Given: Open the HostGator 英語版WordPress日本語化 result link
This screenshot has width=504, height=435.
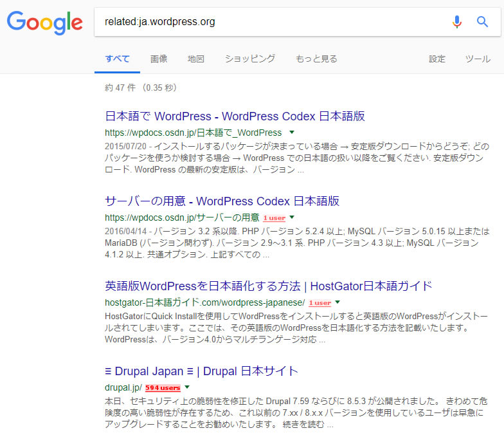Looking at the screenshot, I should click(268, 286).
